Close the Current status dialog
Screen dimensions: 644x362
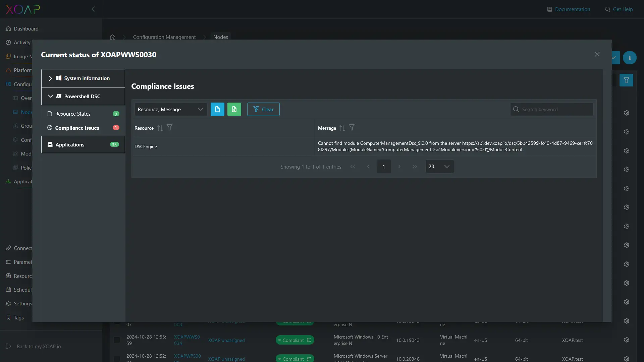point(597,54)
